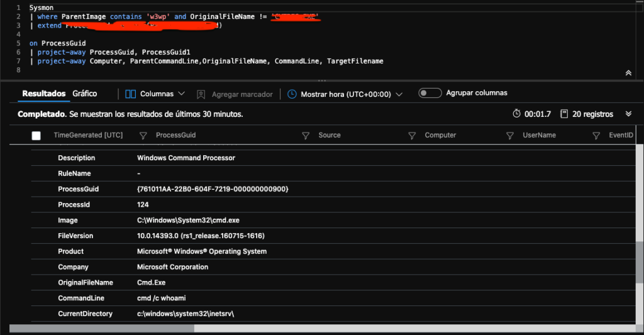Expand result details chevron next to 20 registros
This screenshot has width=644, height=335.
[x=628, y=114]
